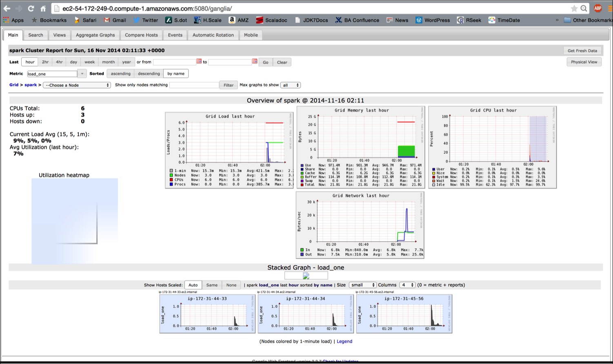Screen dimensions: 613x364
Task: Open the Events tab
Action: 175,35
